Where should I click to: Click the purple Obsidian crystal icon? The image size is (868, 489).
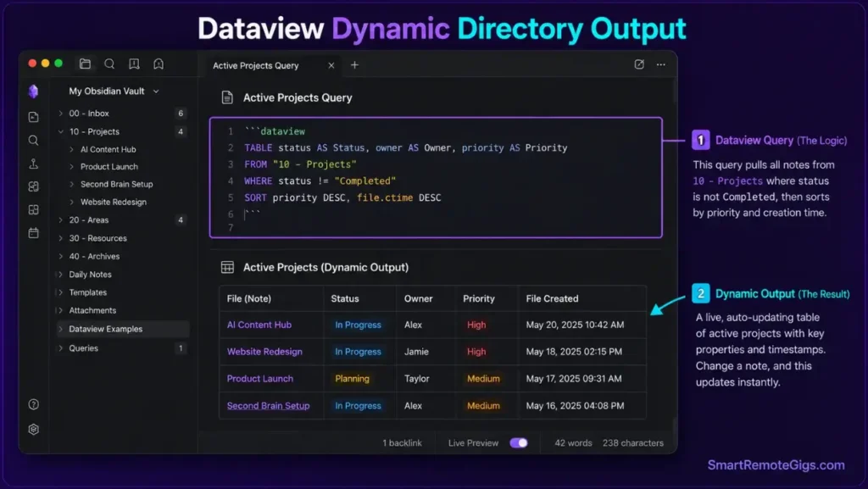coord(33,92)
